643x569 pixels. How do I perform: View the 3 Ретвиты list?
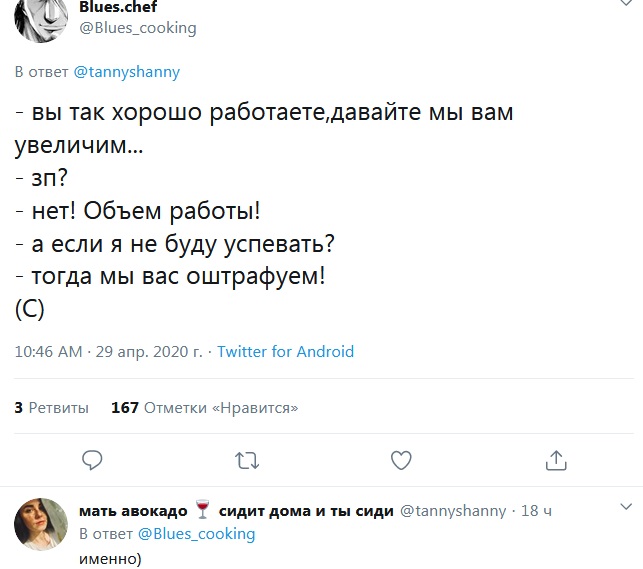51,407
